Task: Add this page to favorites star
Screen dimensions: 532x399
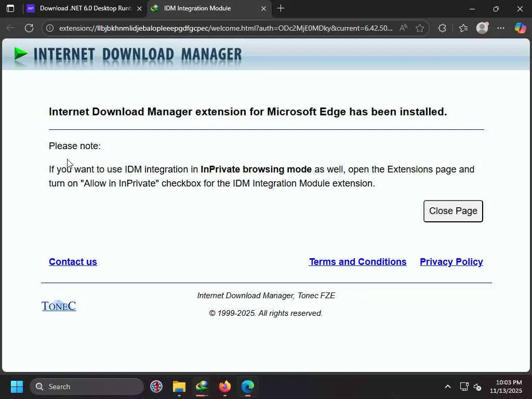Action: click(x=420, y=28)
